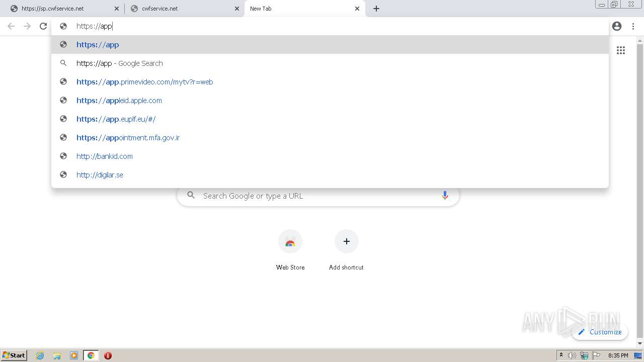
Task: Close the cwfservice.net tab
Action: 237,9
